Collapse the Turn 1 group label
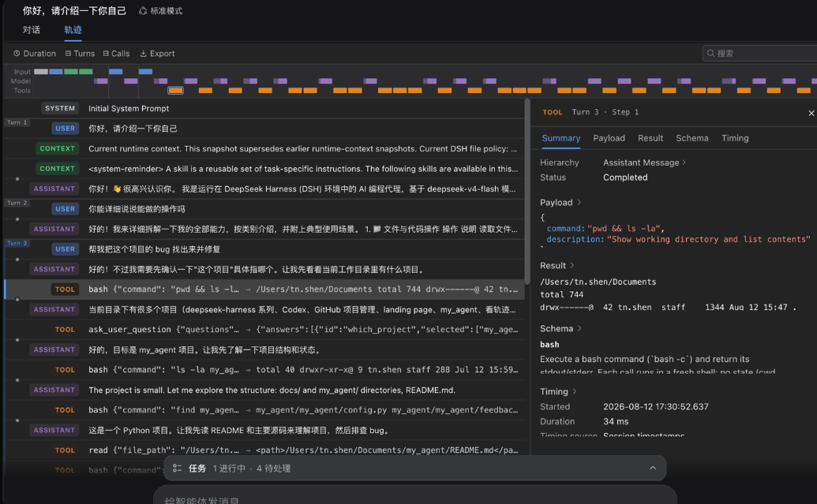Image resolution: width=817 pixels, height=504 pixels. 17,122
